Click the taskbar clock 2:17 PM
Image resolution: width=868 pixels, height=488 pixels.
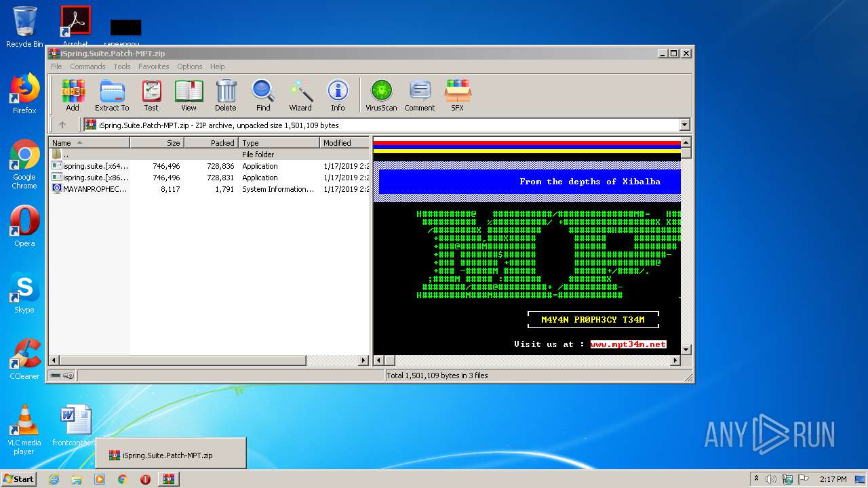[833, 479]
